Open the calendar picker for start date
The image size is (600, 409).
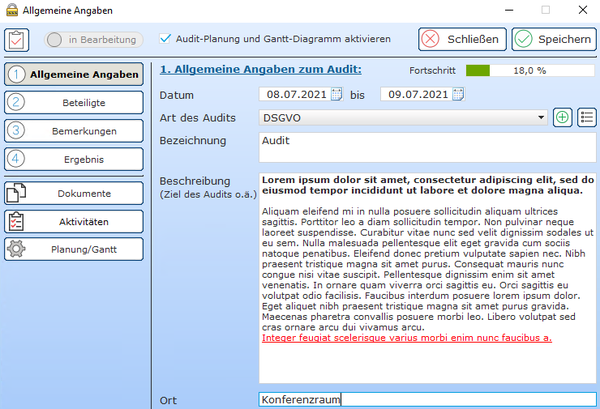point(336,94)
